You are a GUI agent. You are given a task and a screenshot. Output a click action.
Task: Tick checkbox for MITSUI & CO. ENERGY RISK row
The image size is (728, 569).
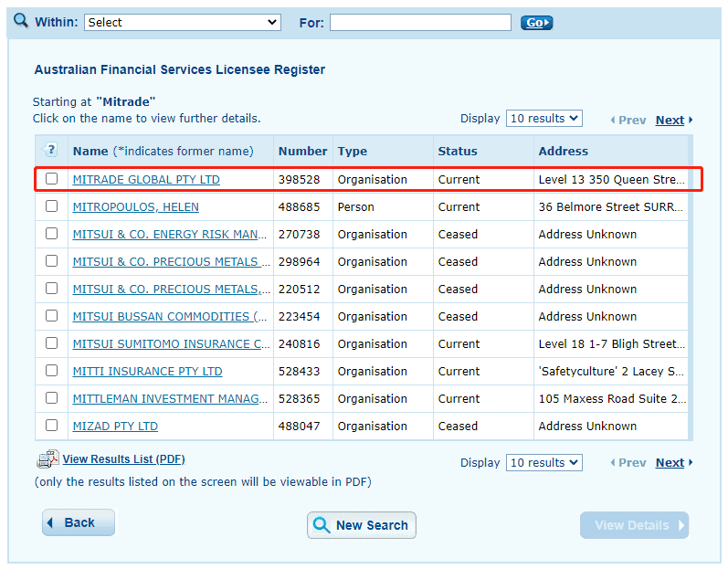coord(51,234)
